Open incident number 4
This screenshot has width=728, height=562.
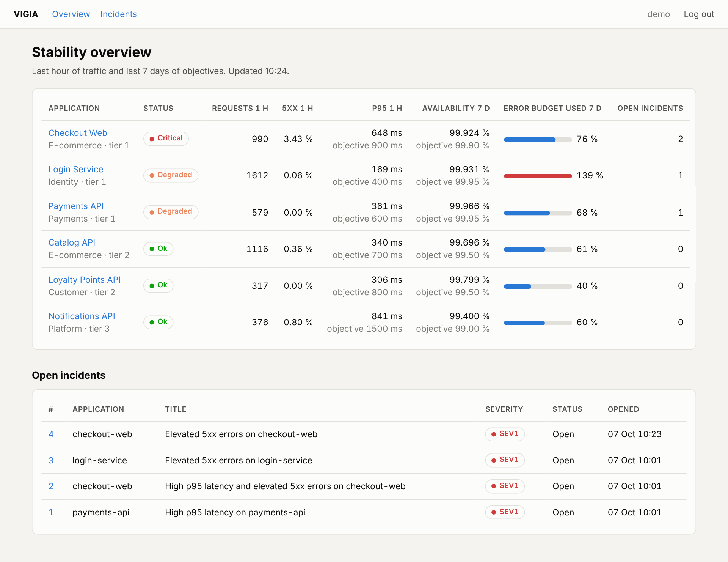(51, 434)
